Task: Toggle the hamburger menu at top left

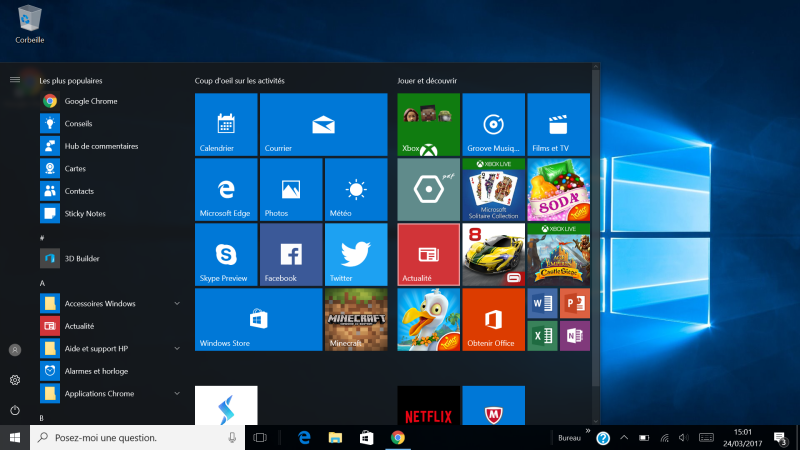Action: [x=15, y=79]
